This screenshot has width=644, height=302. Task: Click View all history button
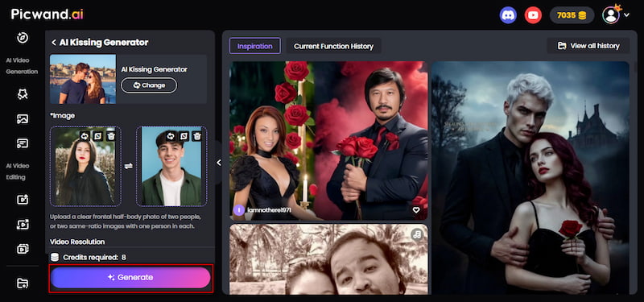click(x=588, y=46)
